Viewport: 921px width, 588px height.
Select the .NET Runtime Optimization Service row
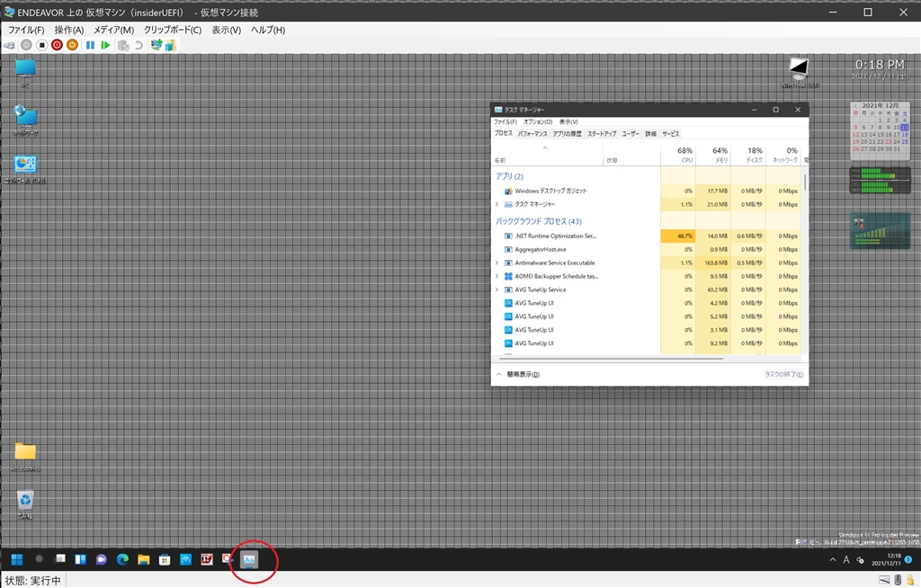pos(646,236)
